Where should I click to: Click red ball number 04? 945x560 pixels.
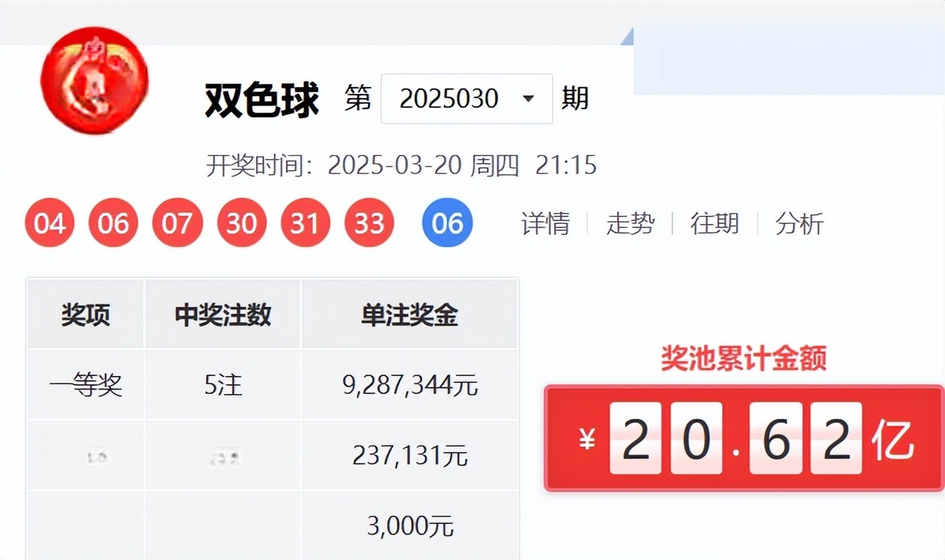click(50, 223)
